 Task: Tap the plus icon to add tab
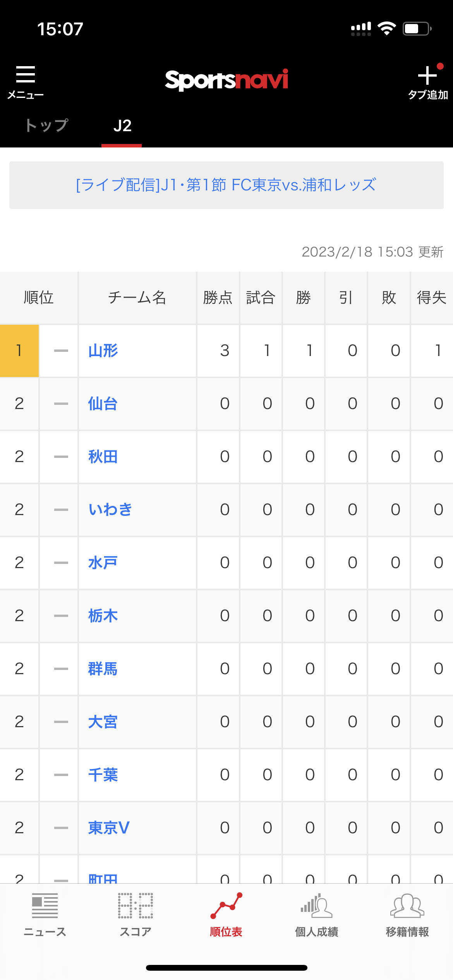tap(427, 75)
